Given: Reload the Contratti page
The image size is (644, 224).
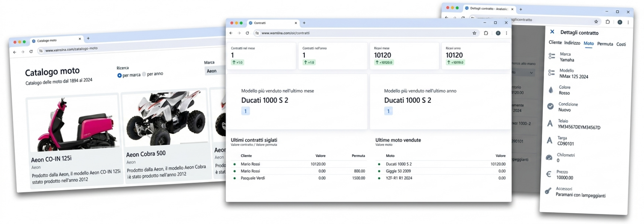Looking at the screenshot, I should 247,33.
